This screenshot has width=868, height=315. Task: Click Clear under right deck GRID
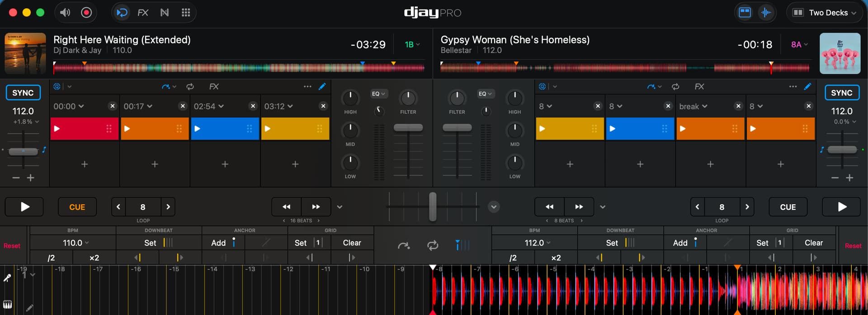813,243
